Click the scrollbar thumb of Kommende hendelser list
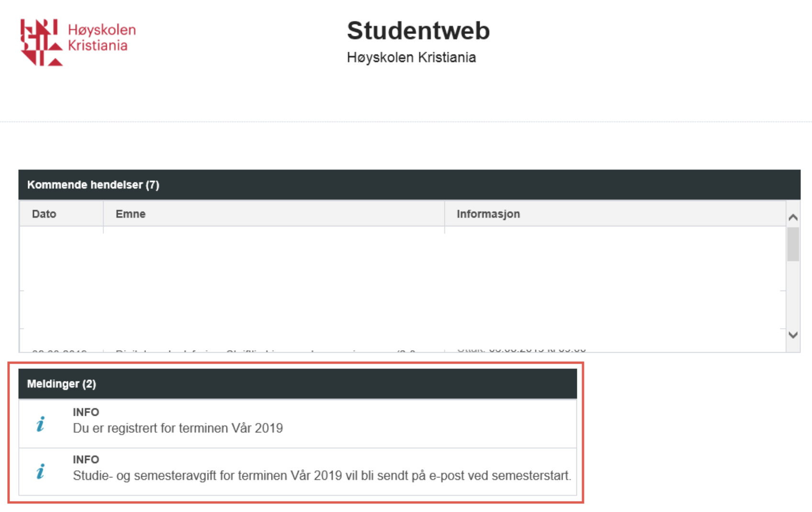 pos(793,244)
